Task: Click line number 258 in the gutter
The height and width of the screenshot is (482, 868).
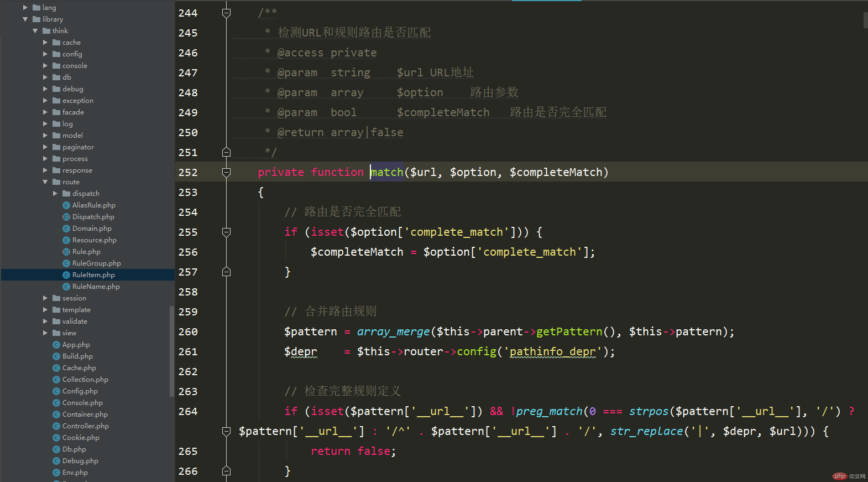Action: pos(188,292)
